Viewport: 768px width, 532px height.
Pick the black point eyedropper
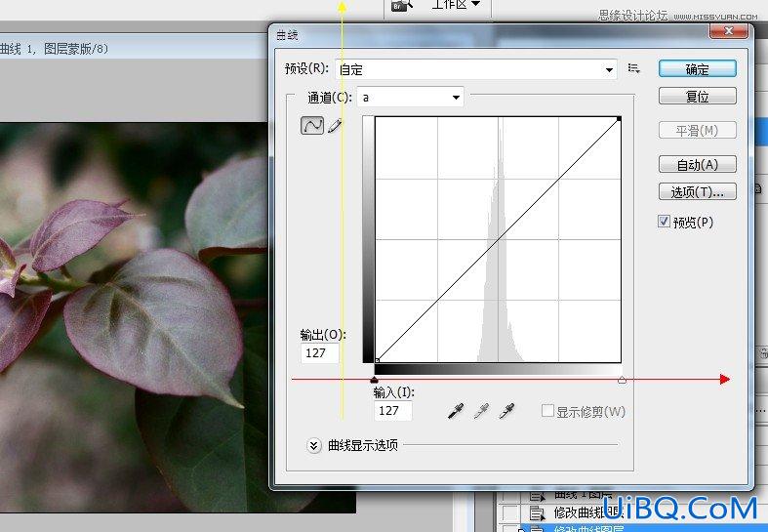pyautogui.click(x=456, y=411)
